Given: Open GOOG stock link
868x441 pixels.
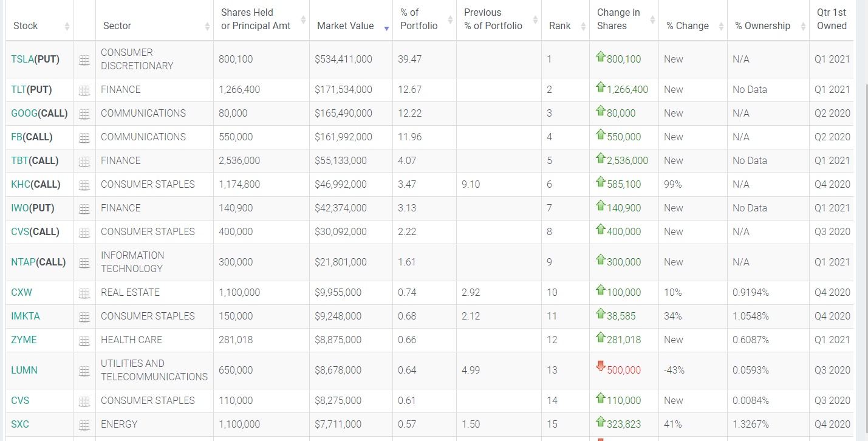Looking at the screenshot, I should coord(24,114).
